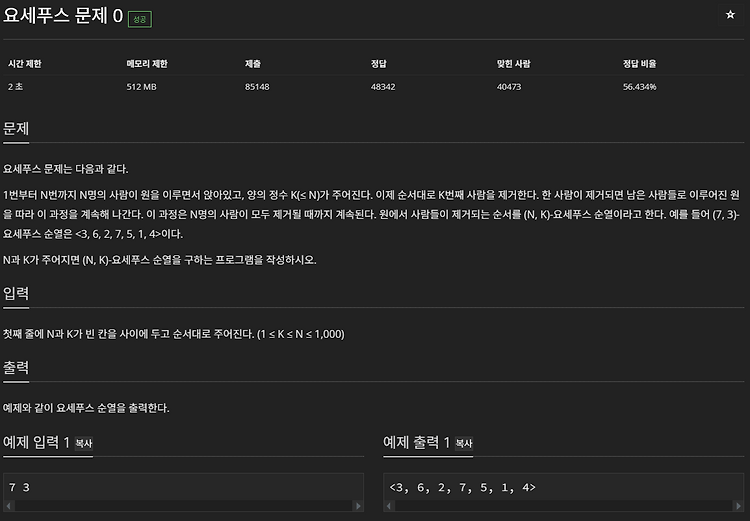
Task: Click right scroll arrow under example output
Action: click(738, 506)
